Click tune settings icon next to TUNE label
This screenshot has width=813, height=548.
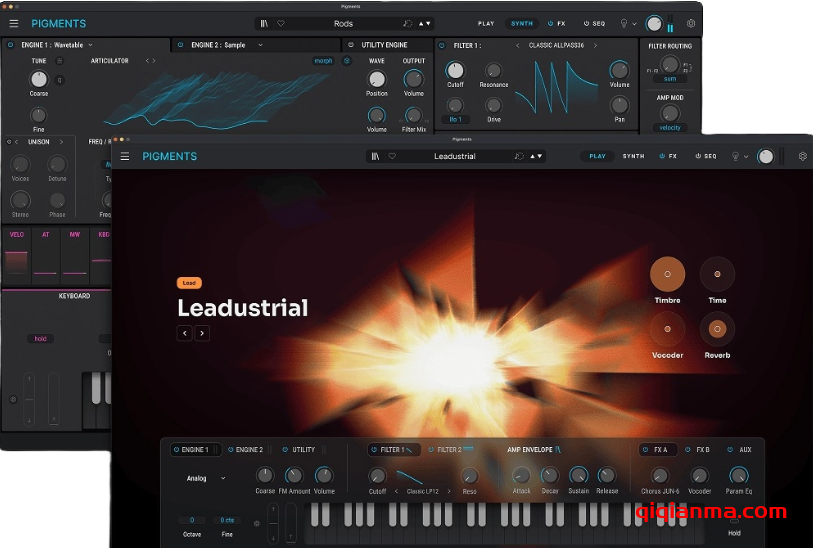tap(60, 61)
